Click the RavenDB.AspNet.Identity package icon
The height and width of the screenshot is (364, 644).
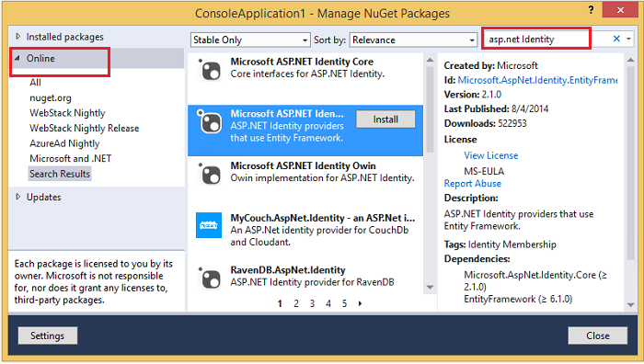(x=210, y=278)
